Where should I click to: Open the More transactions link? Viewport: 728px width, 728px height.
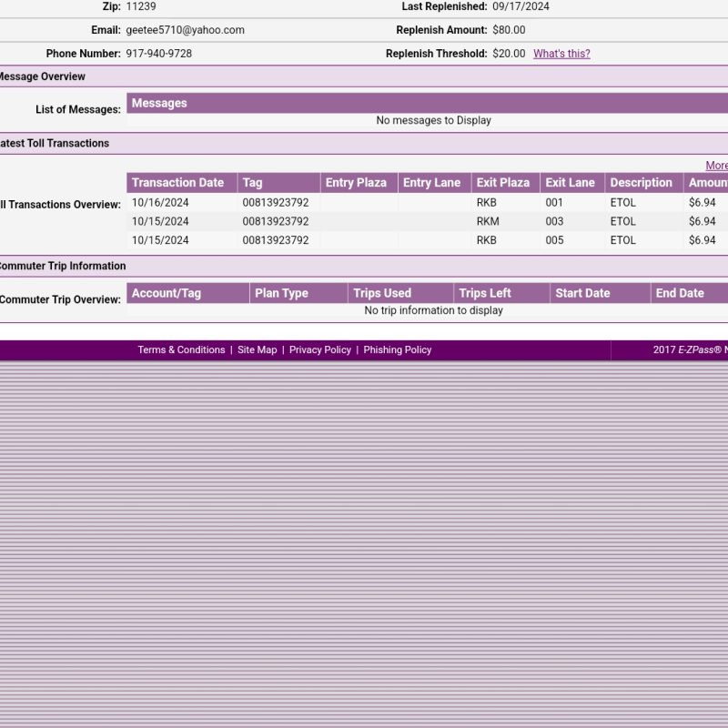pyautogui.click(x=716, y=166)
